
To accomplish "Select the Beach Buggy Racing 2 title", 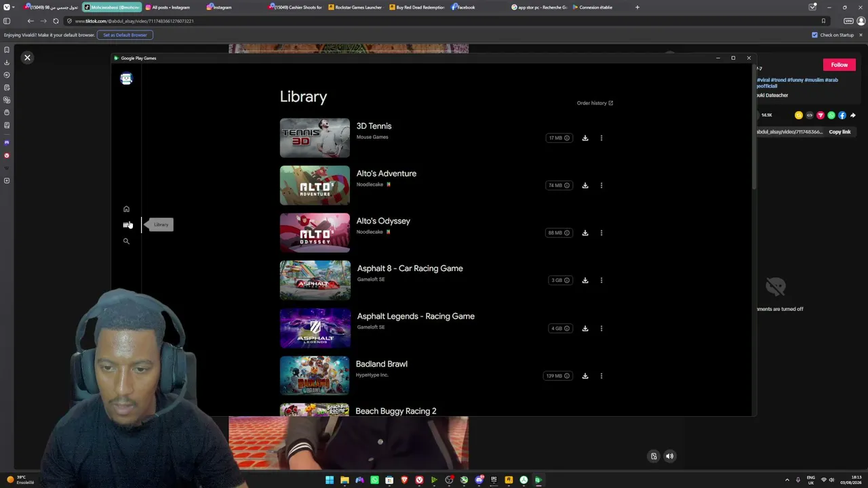I will point(396,411).
